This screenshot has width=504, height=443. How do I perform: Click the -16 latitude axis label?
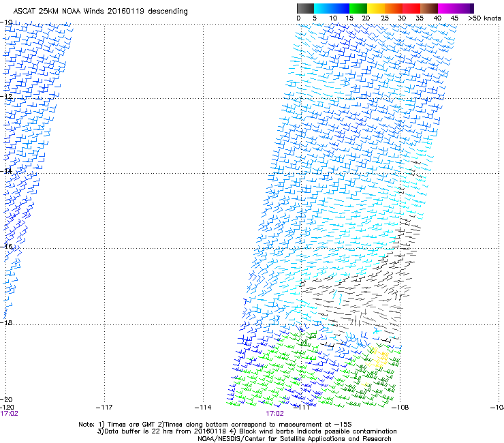pyautogui.click(x=6, y=247)
